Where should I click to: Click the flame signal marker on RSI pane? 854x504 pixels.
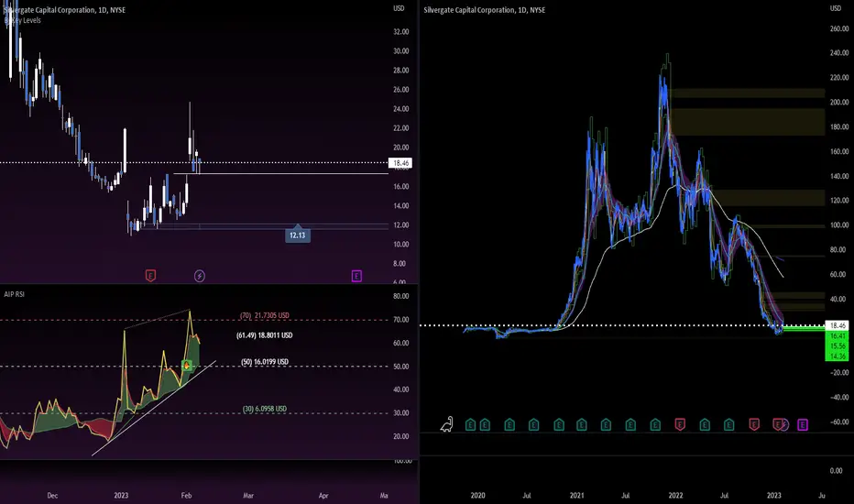coord(186,366)
